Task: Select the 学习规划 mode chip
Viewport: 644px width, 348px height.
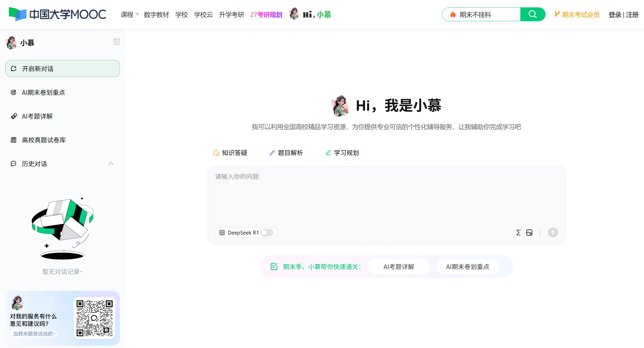Action: click(342, 153)
